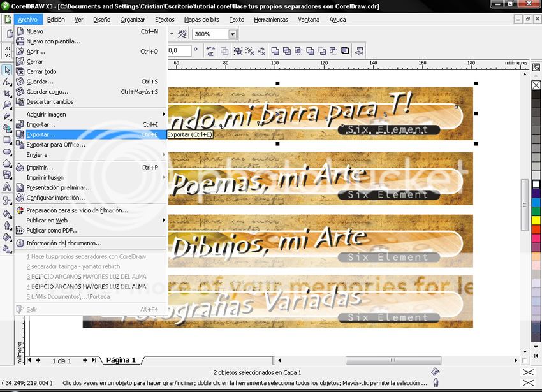
Task: Click the horizontal scrollbar thumb
Action: [393, 360]
